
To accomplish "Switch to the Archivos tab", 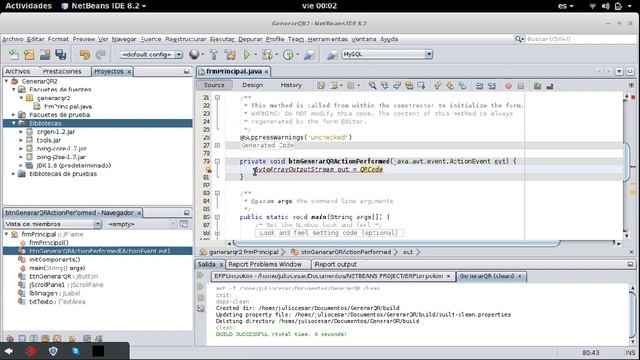I will pyautogui.click(x=18, y=71).
